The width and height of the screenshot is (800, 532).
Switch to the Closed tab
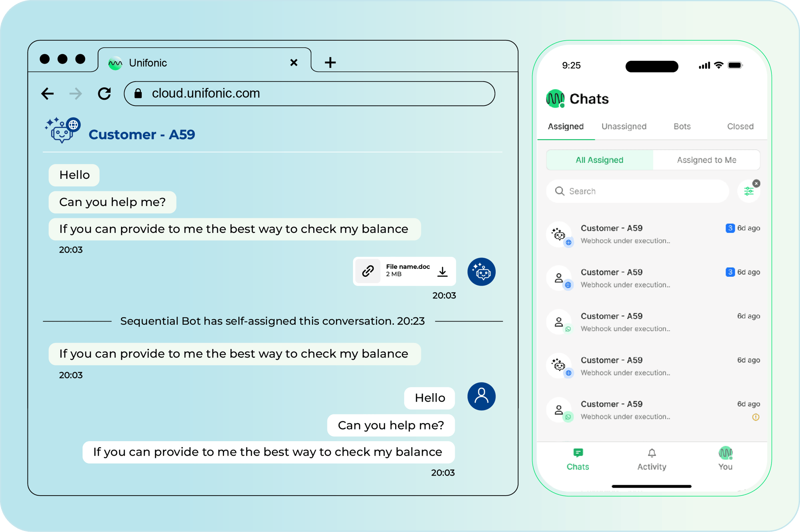(740, 127)
